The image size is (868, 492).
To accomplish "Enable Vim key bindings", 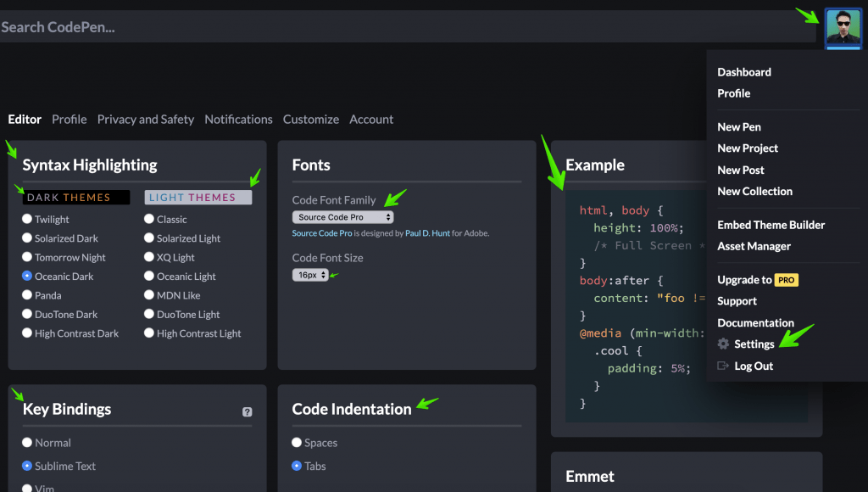I will click(25, 488).
